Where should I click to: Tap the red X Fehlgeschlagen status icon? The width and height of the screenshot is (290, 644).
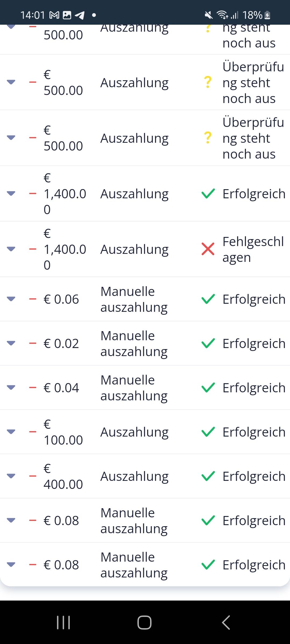[x=208, y=249]
